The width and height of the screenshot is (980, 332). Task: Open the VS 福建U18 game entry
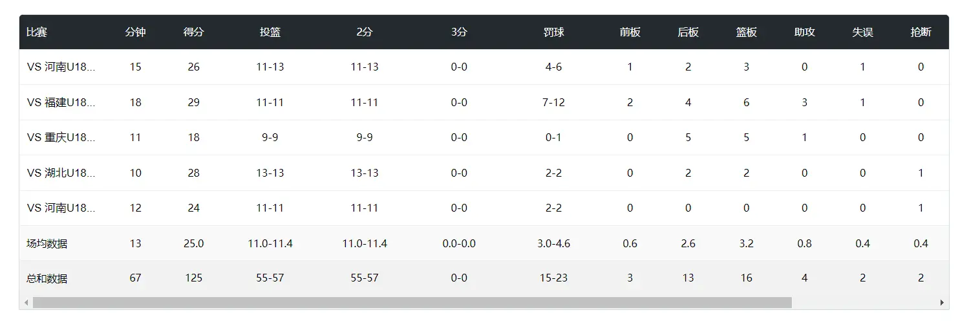pos(61,102)
